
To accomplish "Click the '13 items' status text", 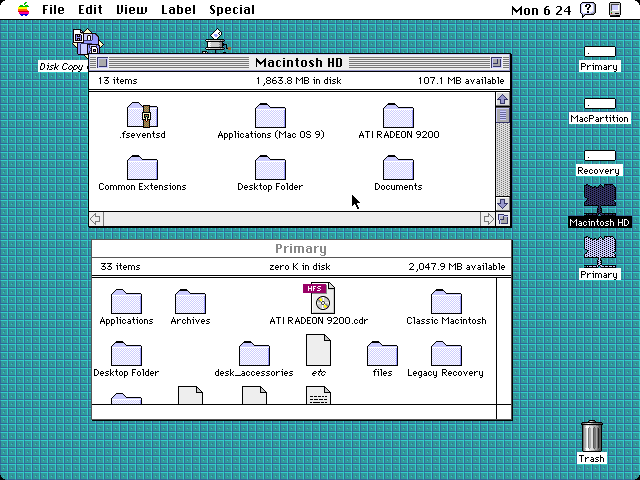I will pyautogui.click(x=118, y=81).
